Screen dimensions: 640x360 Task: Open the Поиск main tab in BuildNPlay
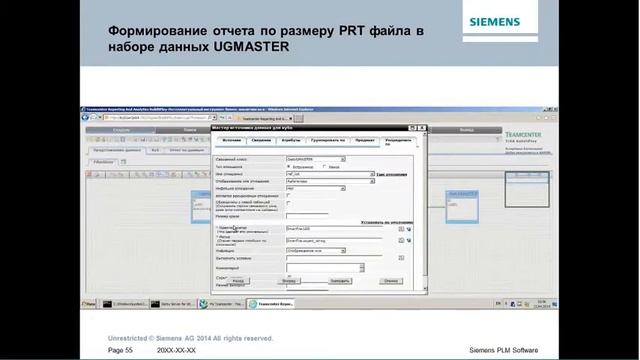pyautogui.click(x=190, y=130)
